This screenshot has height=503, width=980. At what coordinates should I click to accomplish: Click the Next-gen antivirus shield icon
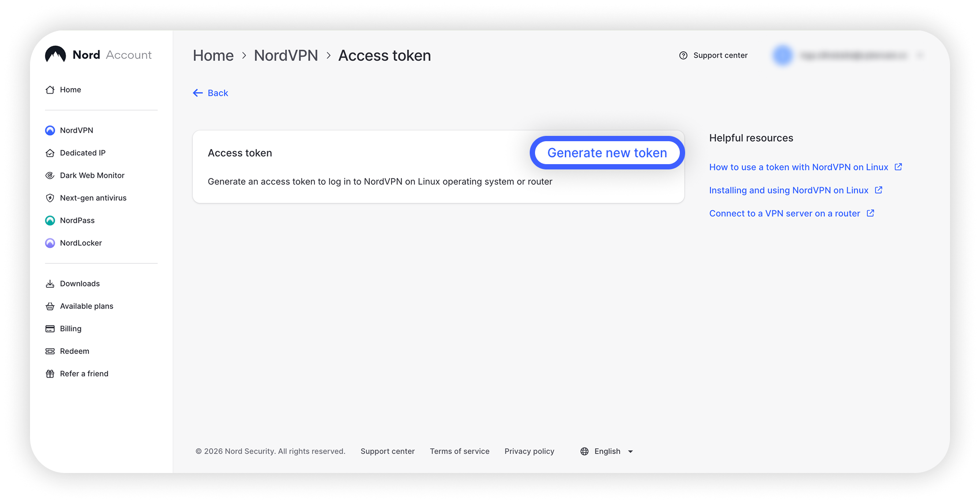(x=50, y=198)
